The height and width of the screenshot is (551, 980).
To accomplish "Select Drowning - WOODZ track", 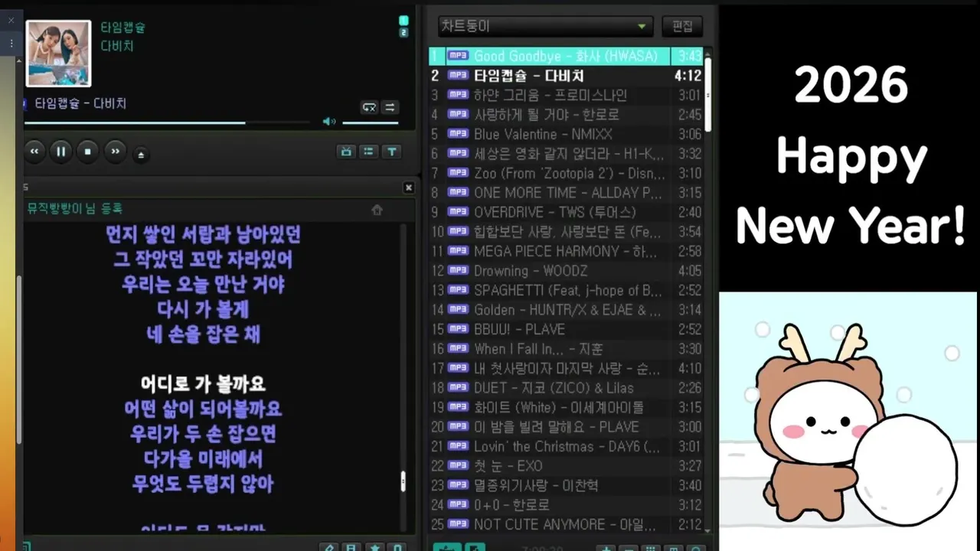I will click(566, 271).
